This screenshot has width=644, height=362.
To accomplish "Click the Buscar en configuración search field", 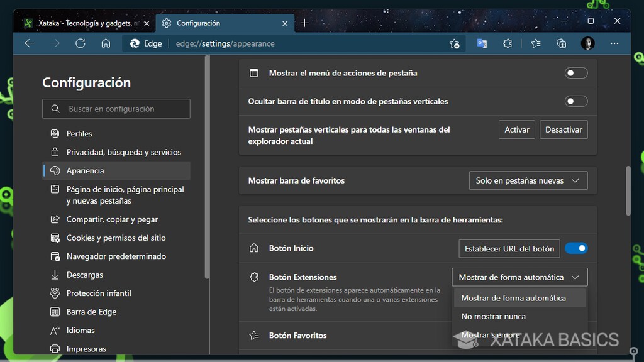I will pos(116,108).
